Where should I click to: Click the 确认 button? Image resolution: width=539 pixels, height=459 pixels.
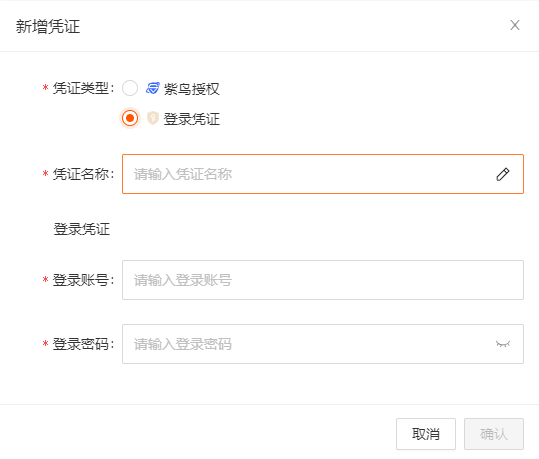(x=494, y=434)
